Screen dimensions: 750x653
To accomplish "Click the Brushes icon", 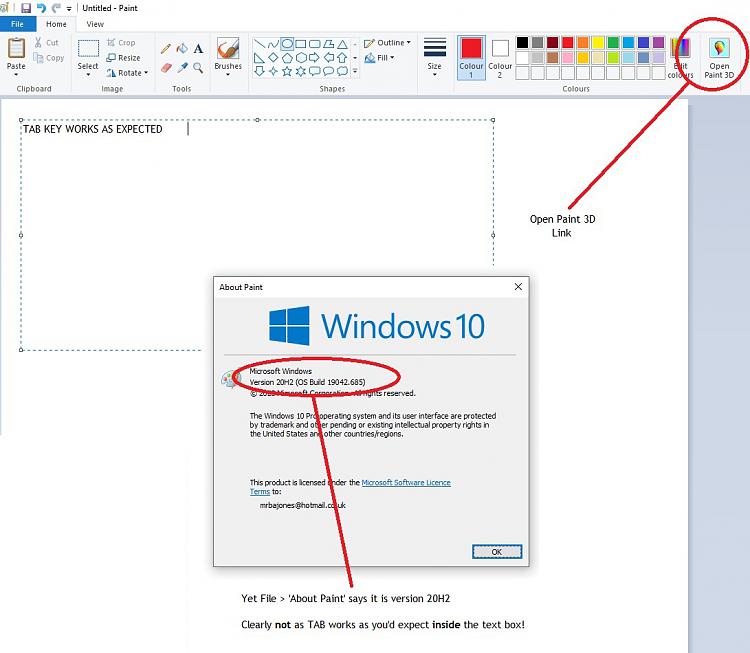I will pyautogui.click(x=228, y=48).
